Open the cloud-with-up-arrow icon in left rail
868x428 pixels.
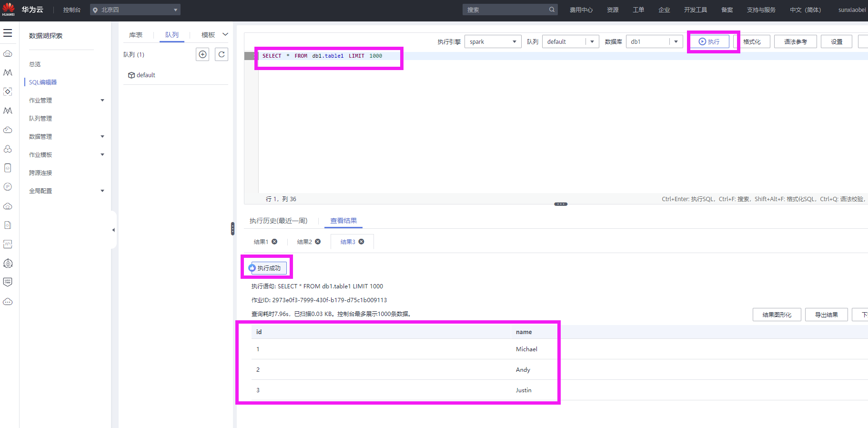pyautogui.click(x=8, y=206)
